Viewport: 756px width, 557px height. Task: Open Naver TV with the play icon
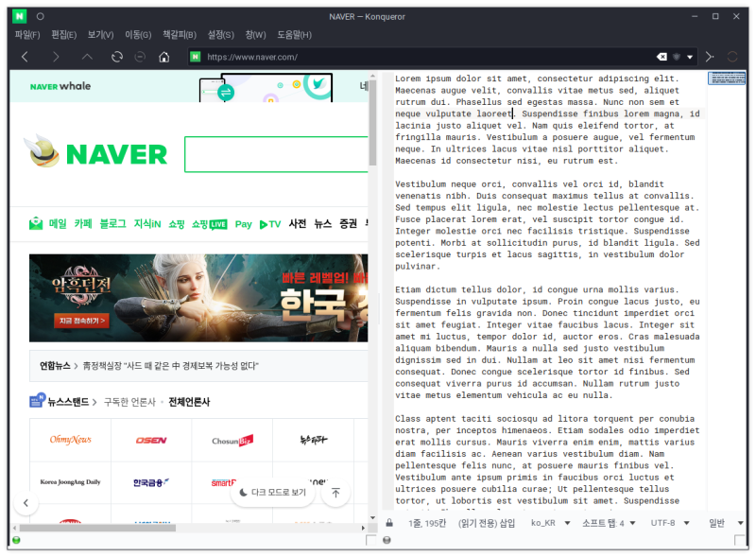[x=268, y=224]
